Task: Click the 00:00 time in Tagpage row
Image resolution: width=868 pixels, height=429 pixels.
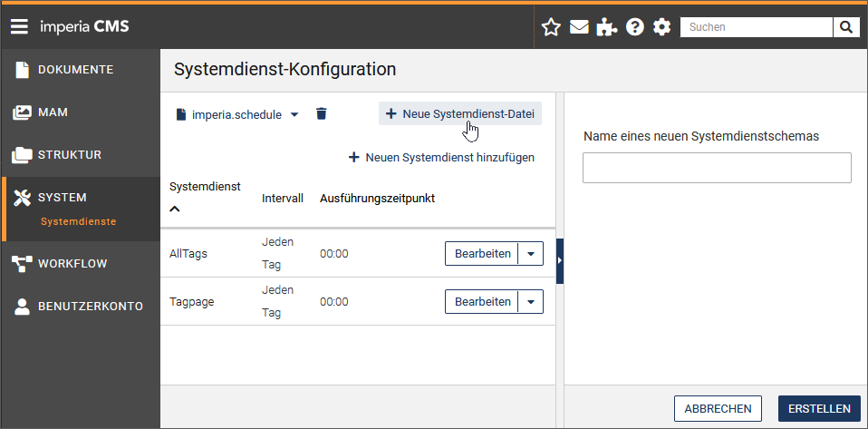Action: (333, 302)
